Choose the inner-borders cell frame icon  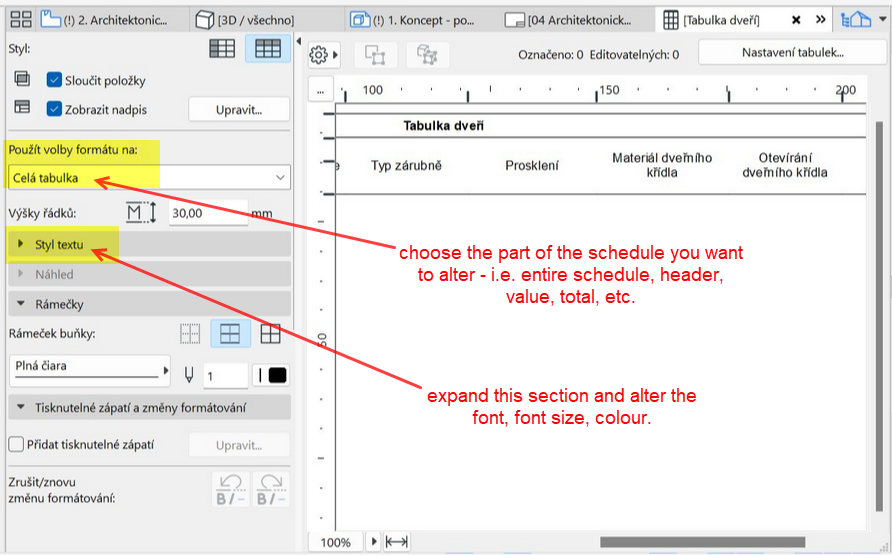(230, 334)
